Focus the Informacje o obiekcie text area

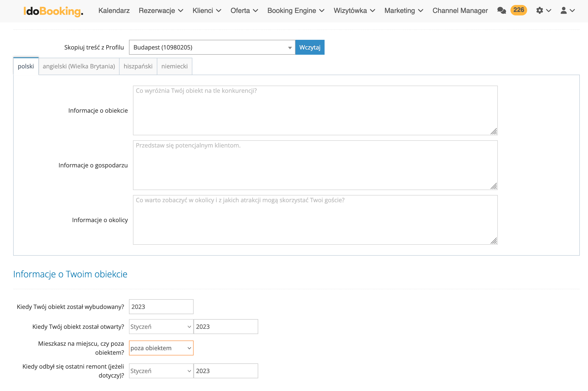coord(315,110)
